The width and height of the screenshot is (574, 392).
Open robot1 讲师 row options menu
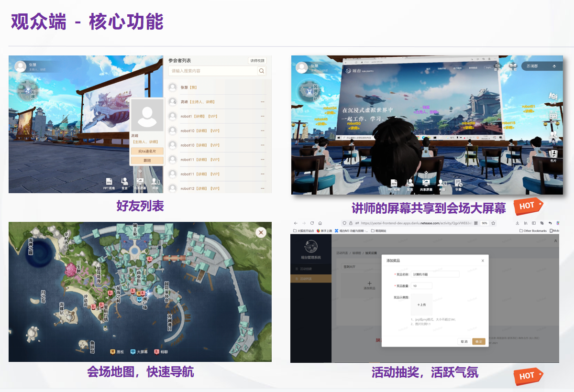pyautogui.click(x=262, y=116)
